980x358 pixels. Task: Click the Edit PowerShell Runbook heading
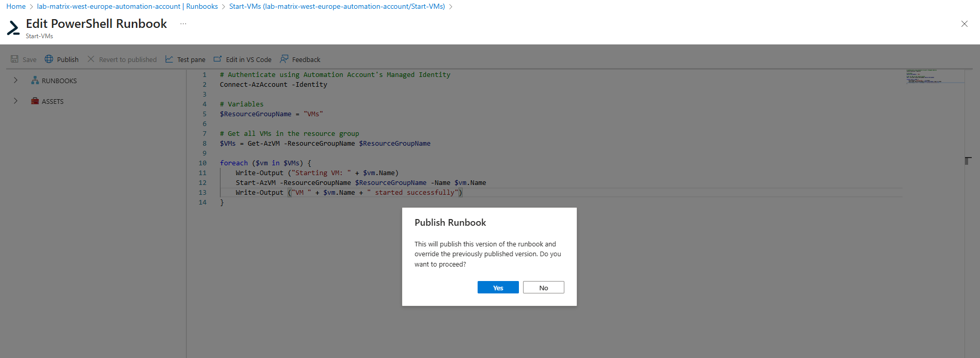pos(97,24)
